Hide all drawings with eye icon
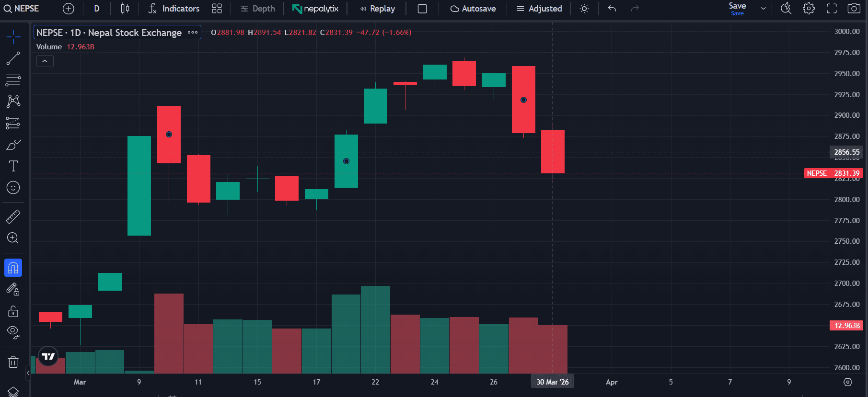This screenshot has height=397, width=868. 13,332
